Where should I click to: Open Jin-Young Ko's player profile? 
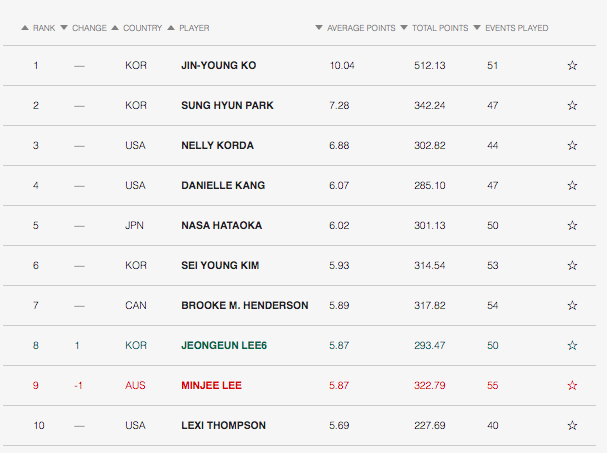point(218,66)
